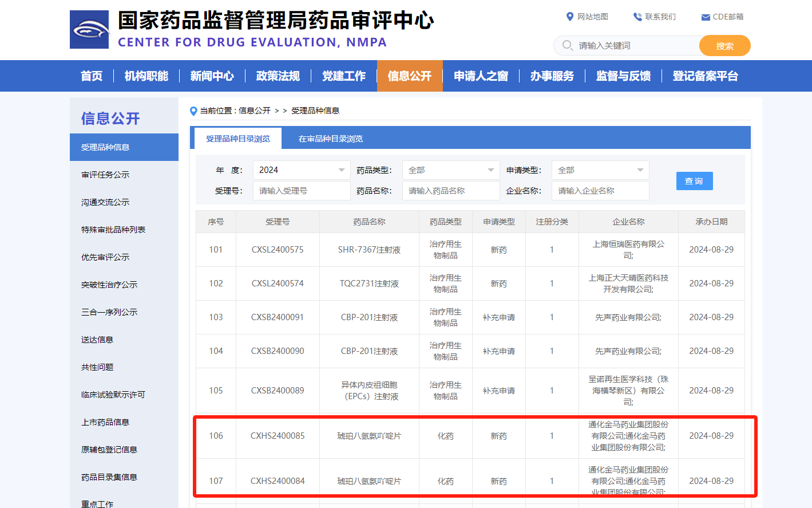Go to 首页 in main navigation
Screen dimensions: 812x508
pyautogui.click(x=92, y=76)
